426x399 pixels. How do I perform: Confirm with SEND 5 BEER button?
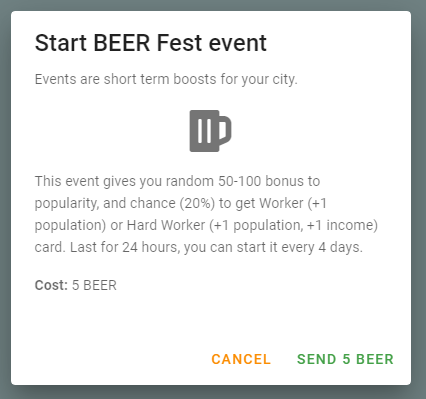(345, 359)
